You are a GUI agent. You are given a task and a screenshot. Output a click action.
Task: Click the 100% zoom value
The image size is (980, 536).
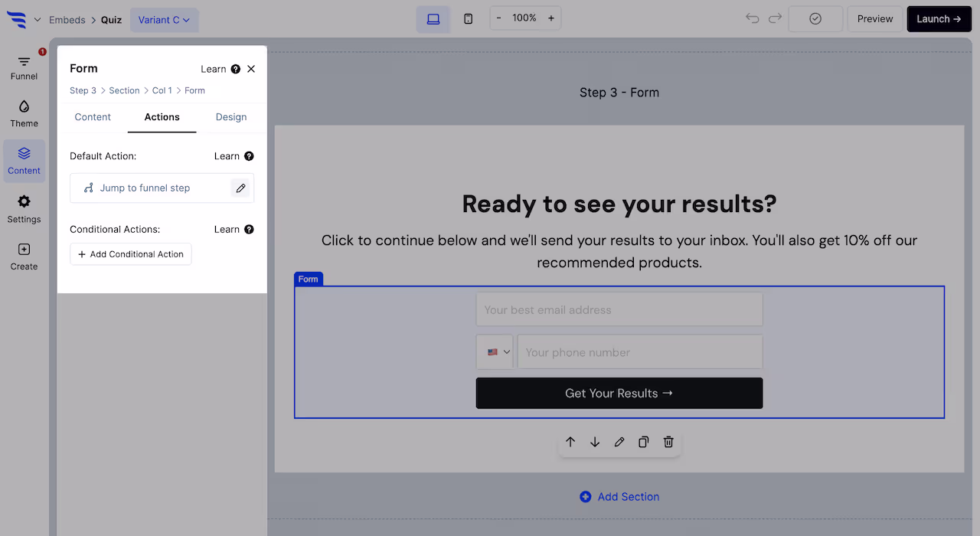coord(524,18)
